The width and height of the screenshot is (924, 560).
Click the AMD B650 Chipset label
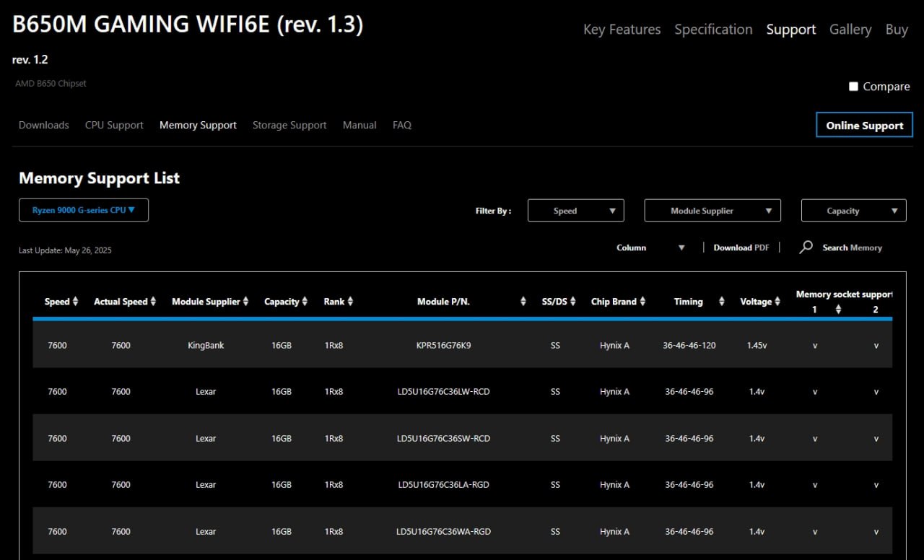51,84
